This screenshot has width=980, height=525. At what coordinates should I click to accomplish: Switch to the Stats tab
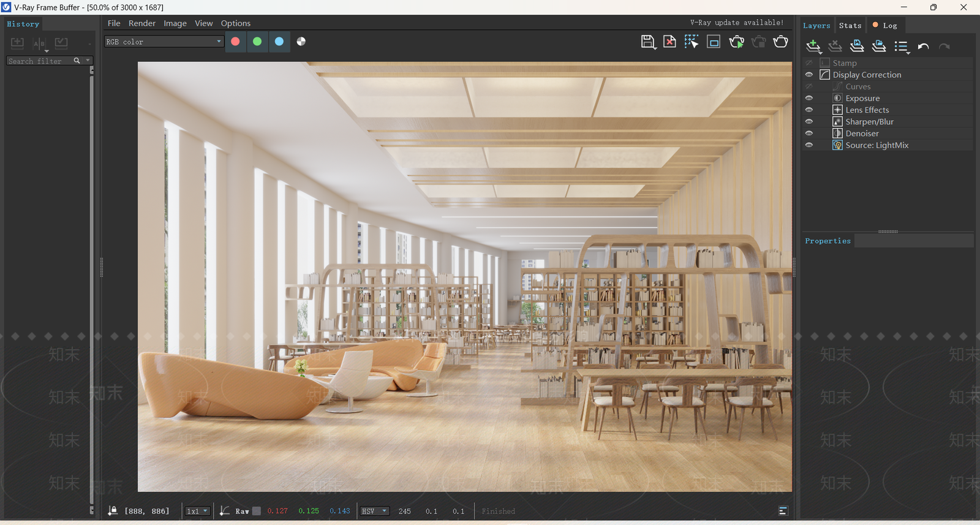[x=850, y=26]
